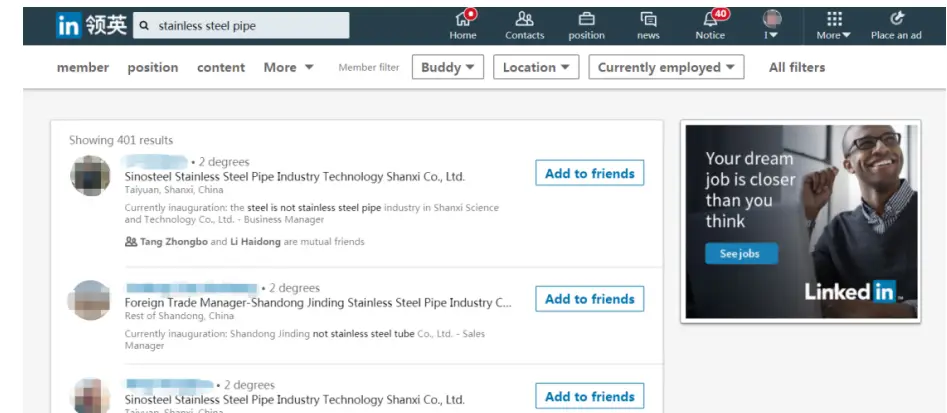Click the See jobs ad button

point(741,254)
